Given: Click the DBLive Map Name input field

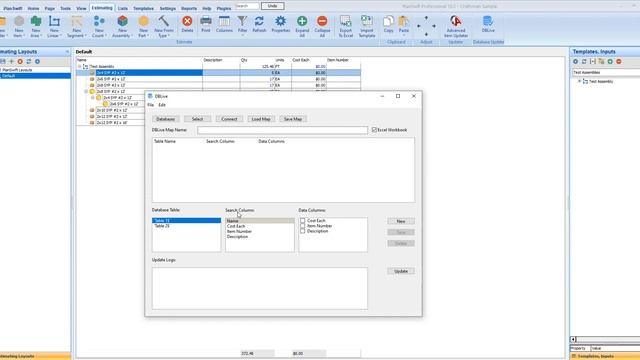Looking at the screenshot, I should point(282,130).
